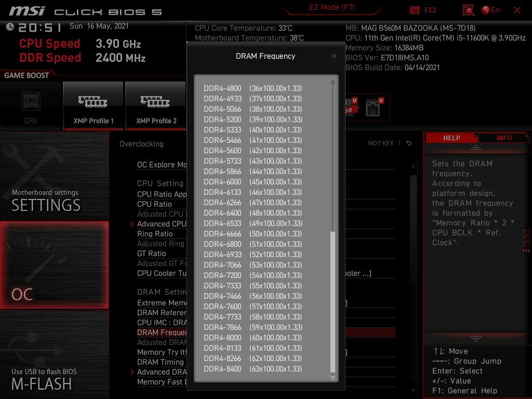Select DDR4-5066 frequency option
Viewport: 532px width, 399px height.
tap(253, 109)
